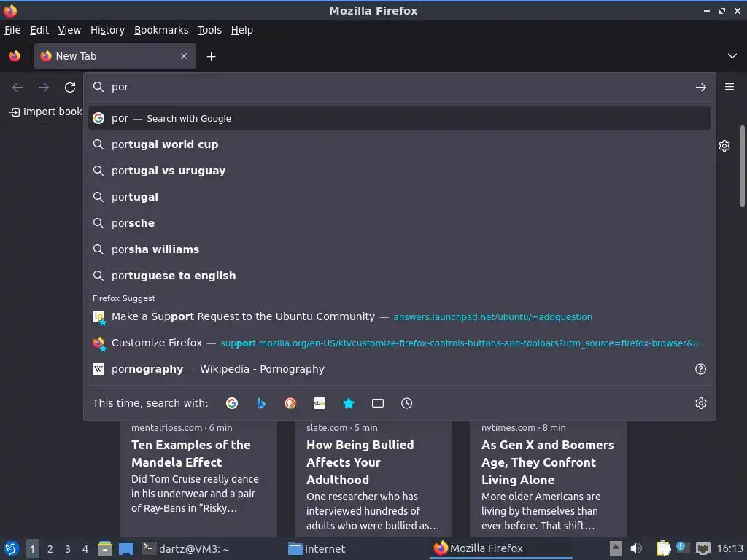Click the Go arrow in address bar
Viewport: 747px width, 560px height.
point(701,87)
